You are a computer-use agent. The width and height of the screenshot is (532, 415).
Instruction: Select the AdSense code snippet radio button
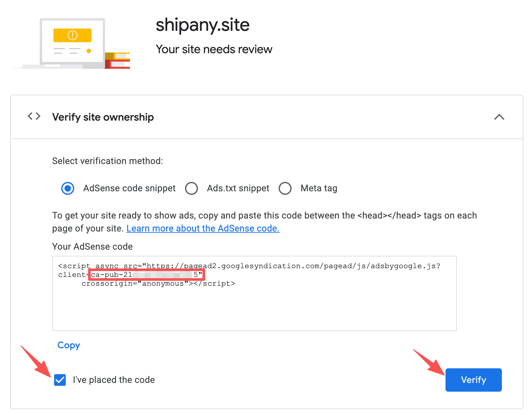pos(68,188)
